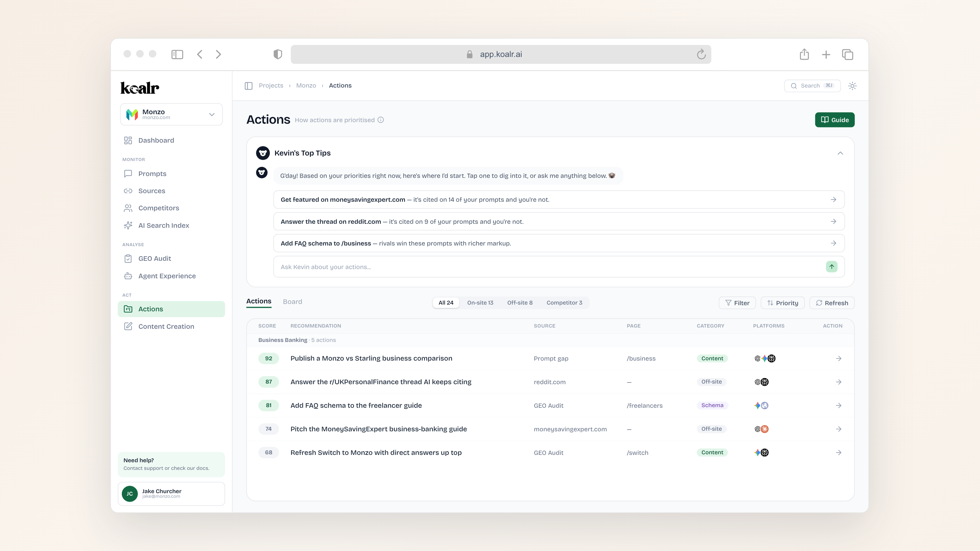Viewport: 980px width, 551px height.
Task: Open Competitors in the sidebar
Action: pyautogui.click(x=171, y=208)
